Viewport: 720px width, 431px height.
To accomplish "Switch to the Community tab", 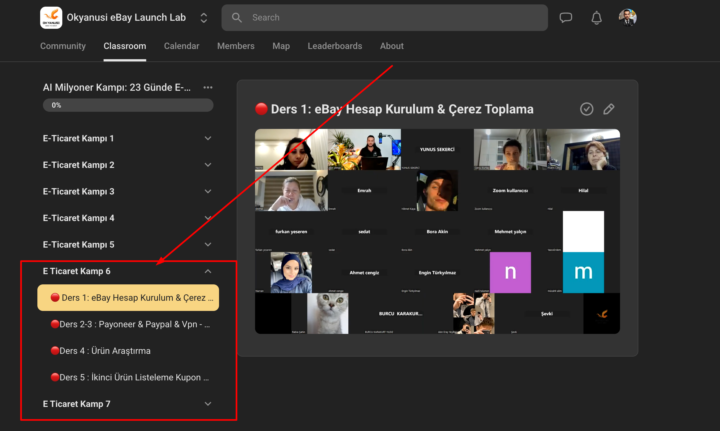I will click(x=62, y=46).
